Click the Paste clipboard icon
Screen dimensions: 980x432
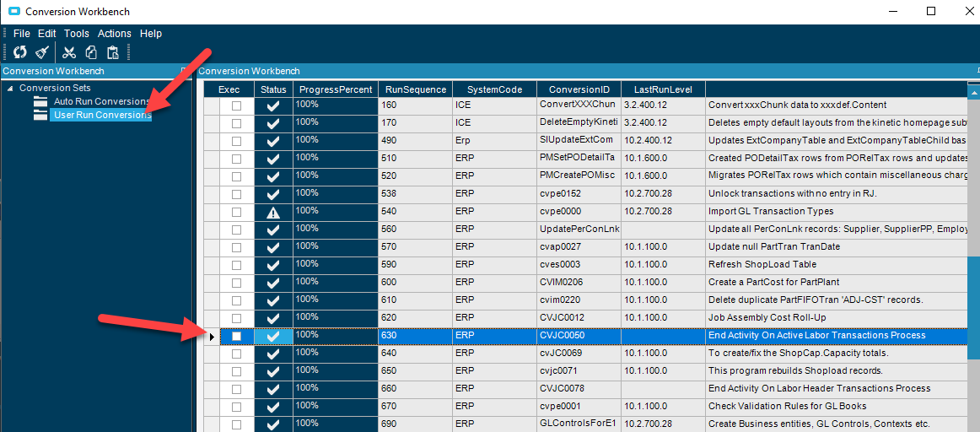click(112, 51)
